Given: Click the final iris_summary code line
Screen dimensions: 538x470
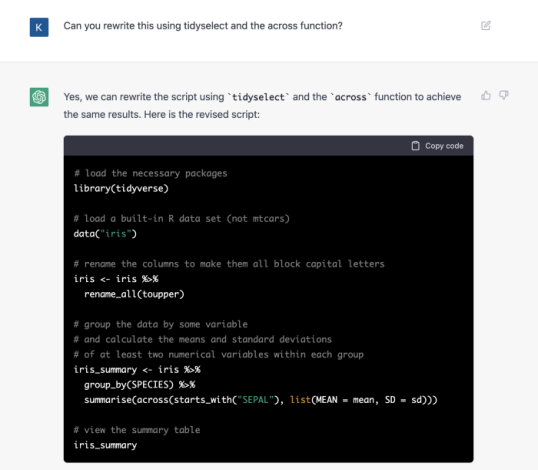Looking at the screenshot, I should click(x=105, y=445).
